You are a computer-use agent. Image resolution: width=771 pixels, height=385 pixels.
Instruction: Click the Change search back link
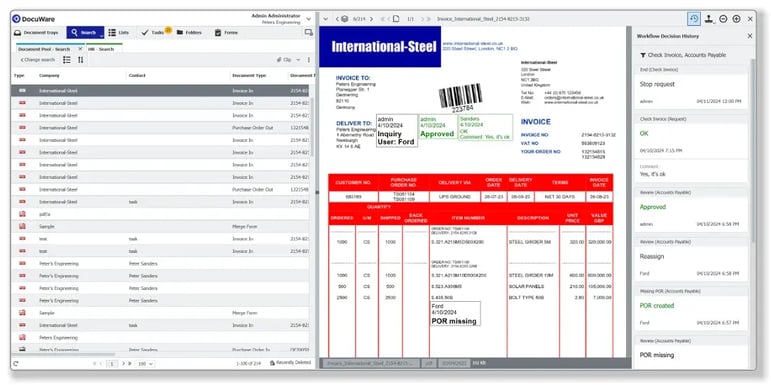click(x=37, y=59)
